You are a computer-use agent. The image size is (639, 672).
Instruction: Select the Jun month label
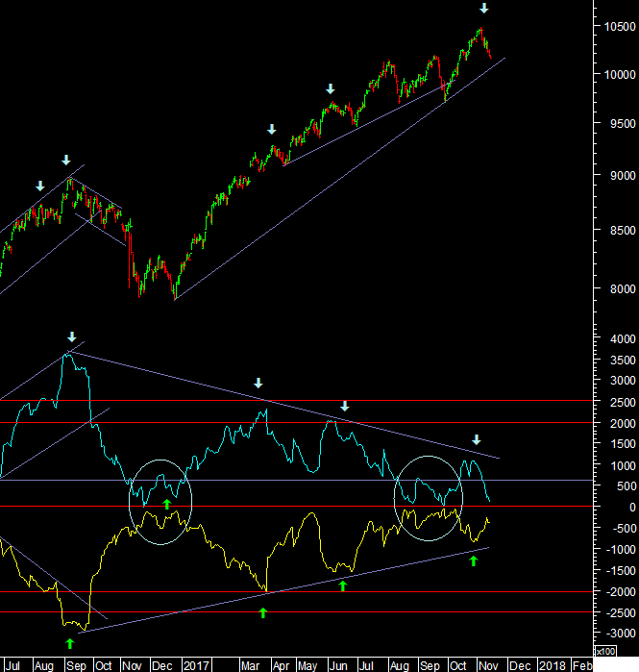(338, 665)
